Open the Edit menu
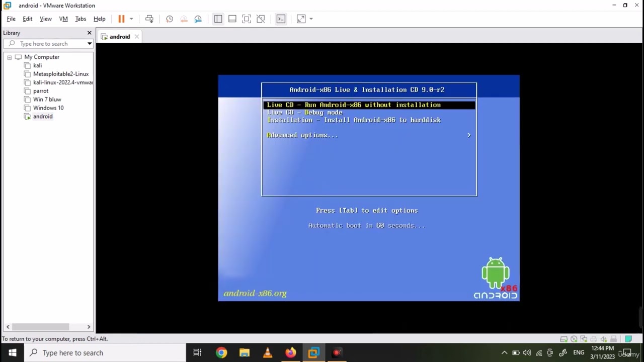The image size is (644, 362). [x=28, y=19]
